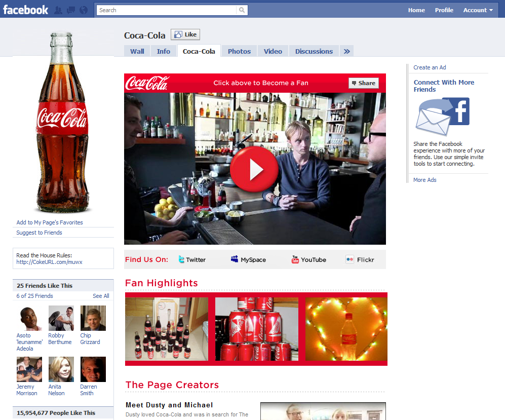Open Profile in top bar

click(x=444, y=10)
